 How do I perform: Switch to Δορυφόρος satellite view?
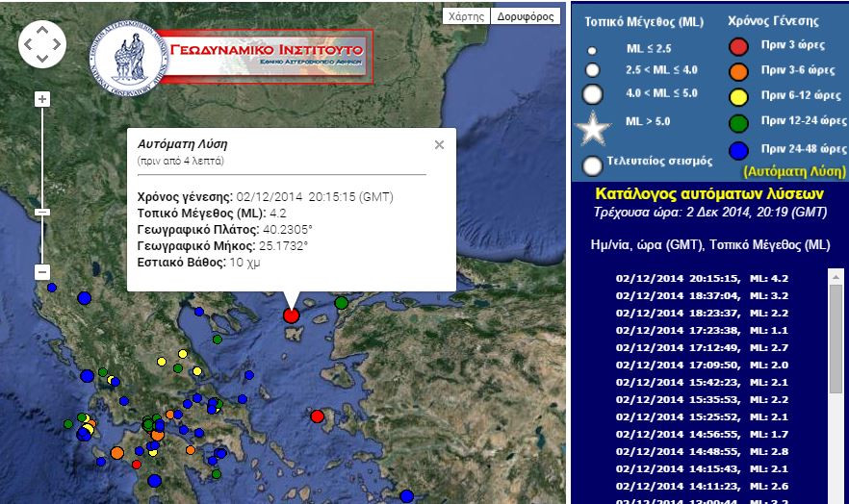tap(526, 16)
